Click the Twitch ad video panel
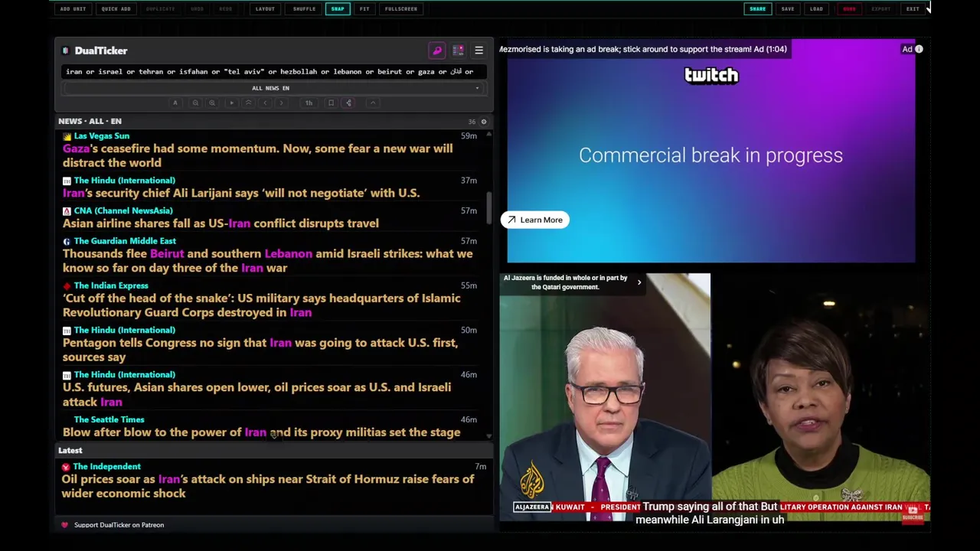 tap(710, 152)
